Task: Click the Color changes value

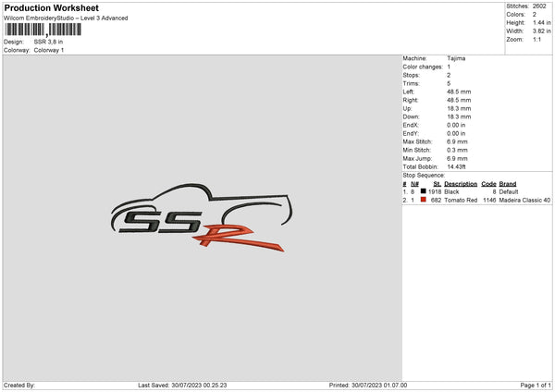Action: click(449, 67)
